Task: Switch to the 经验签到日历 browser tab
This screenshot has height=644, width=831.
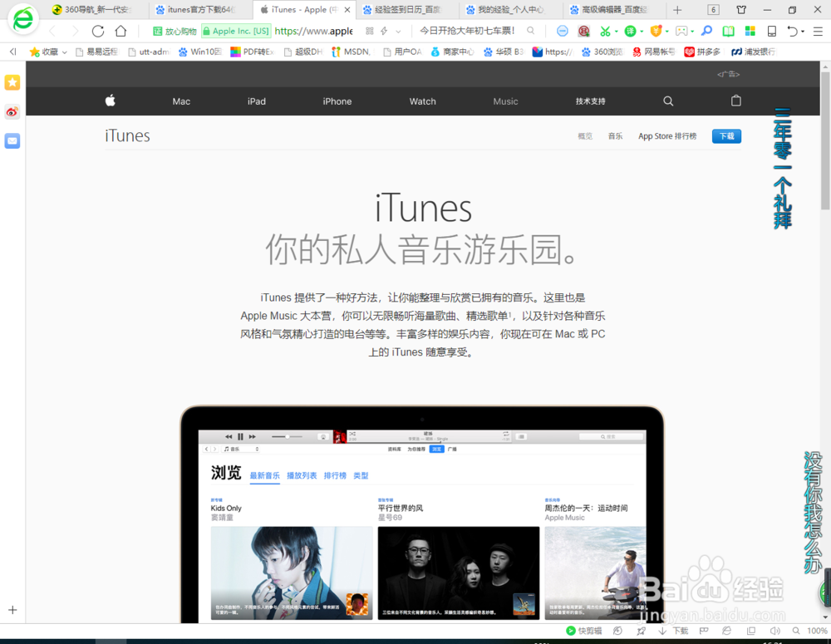Action: [407, 9]
